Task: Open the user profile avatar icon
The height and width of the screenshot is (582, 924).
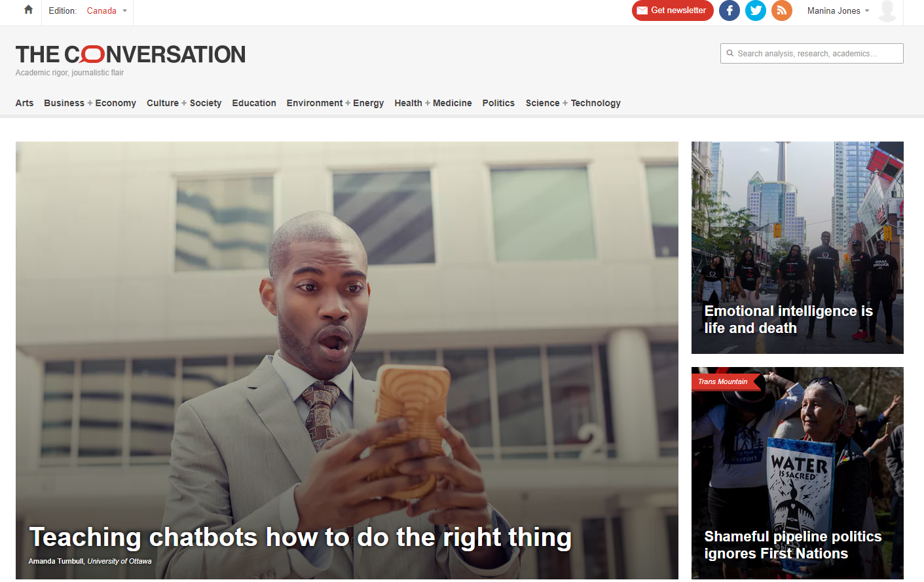Action: [887, 10]
